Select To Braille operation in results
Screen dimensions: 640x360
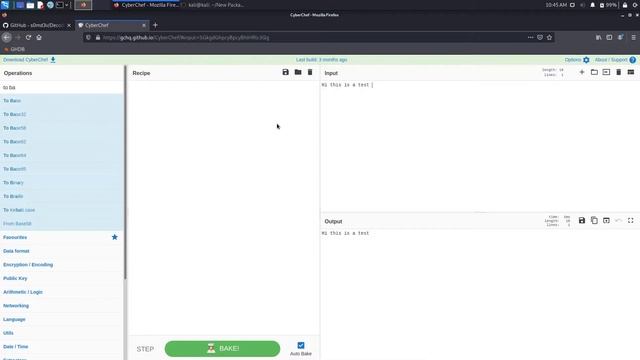pos(62,196)
